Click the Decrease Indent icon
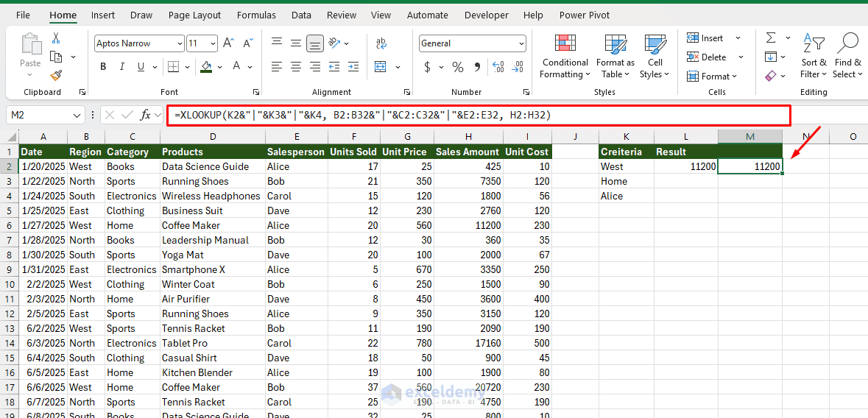This screenshot has width=868, height=418. tap(334, 66)
